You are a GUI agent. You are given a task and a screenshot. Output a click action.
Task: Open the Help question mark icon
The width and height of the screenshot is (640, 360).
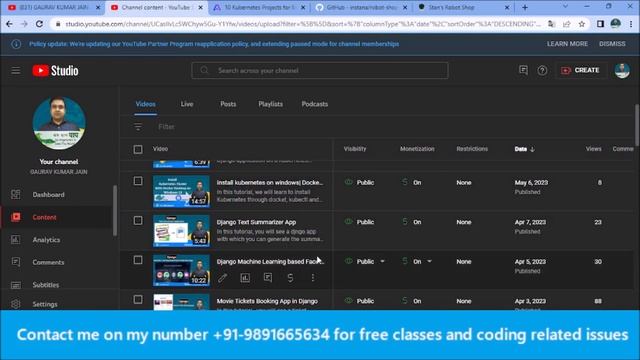542,71
